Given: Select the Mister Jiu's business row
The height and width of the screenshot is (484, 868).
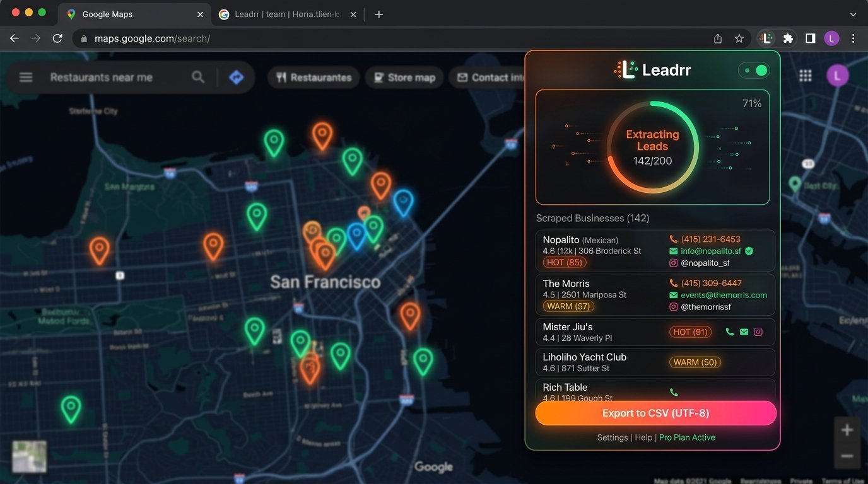Looking at the screenshot, I should click(x=655, y=332).
